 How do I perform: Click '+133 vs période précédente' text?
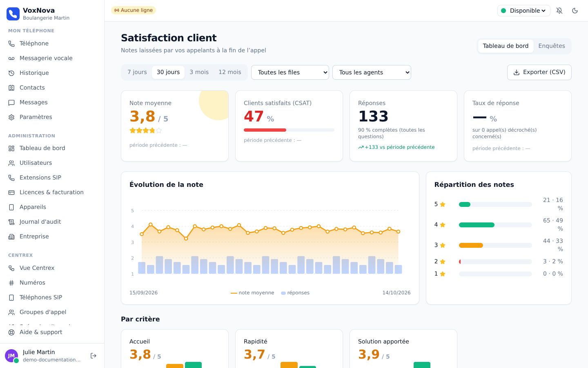tap(396, 147)
